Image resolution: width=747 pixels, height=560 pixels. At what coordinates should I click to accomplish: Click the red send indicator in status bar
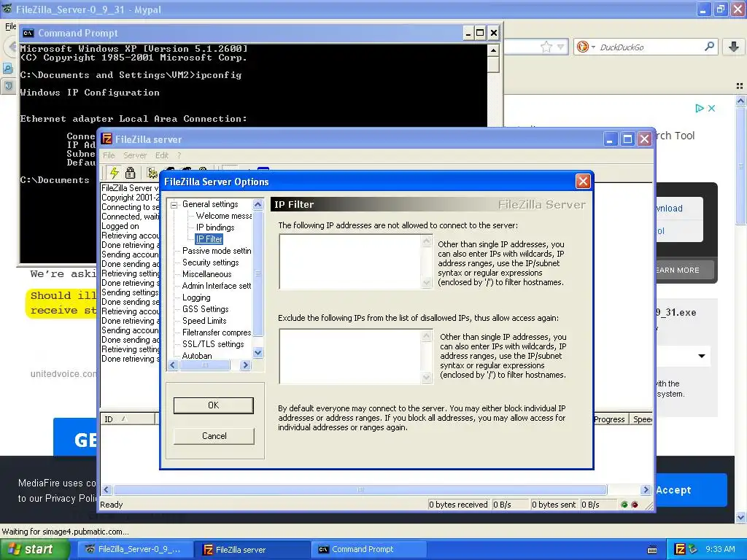pos(635,505)
